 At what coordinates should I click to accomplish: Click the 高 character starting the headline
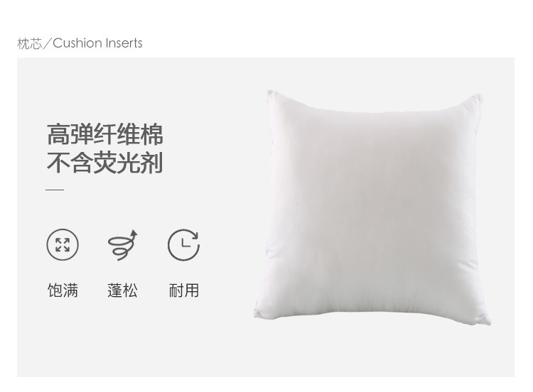(x=58, y=134)
